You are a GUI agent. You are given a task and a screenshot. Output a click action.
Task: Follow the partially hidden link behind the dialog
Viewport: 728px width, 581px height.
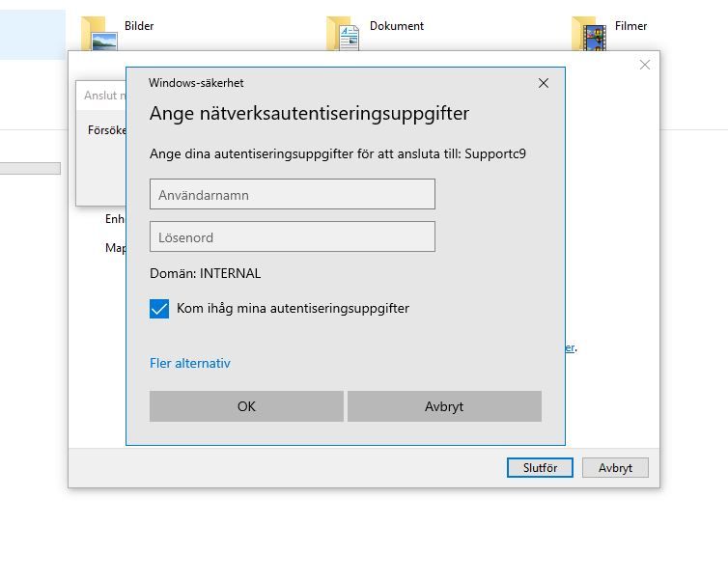pyautogui.click(x=571, y=347)
